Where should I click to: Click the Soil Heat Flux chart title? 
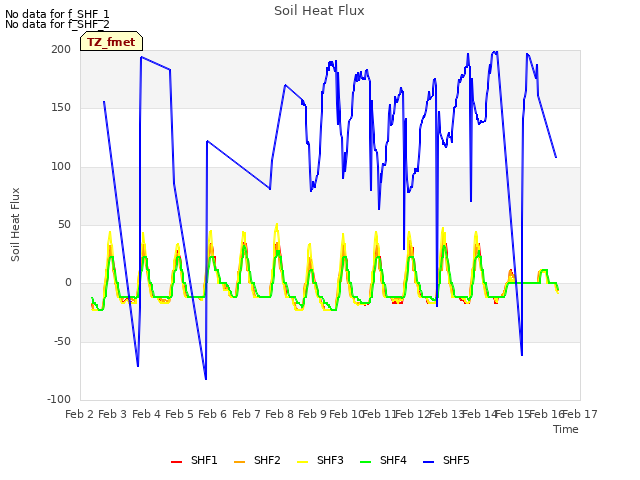pyautogui.click(x=319, y=11)
